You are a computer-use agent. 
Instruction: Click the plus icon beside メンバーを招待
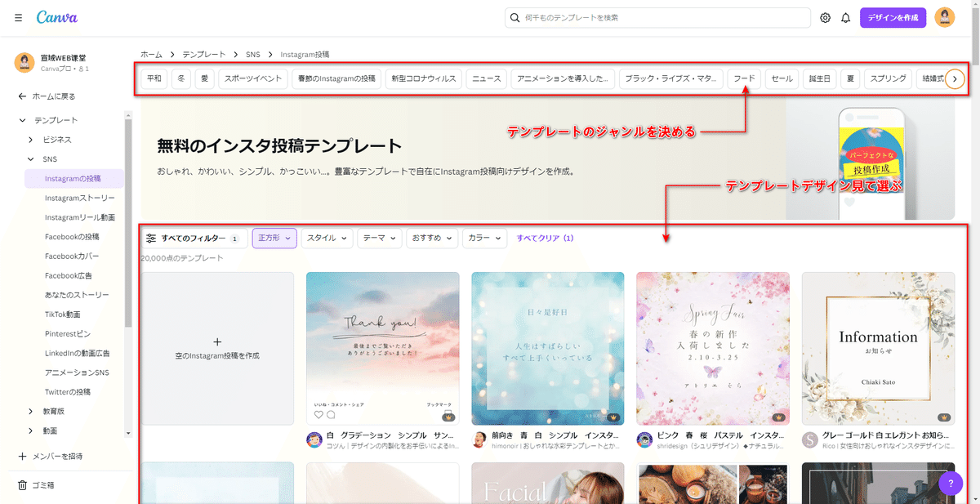pos(22,456)
